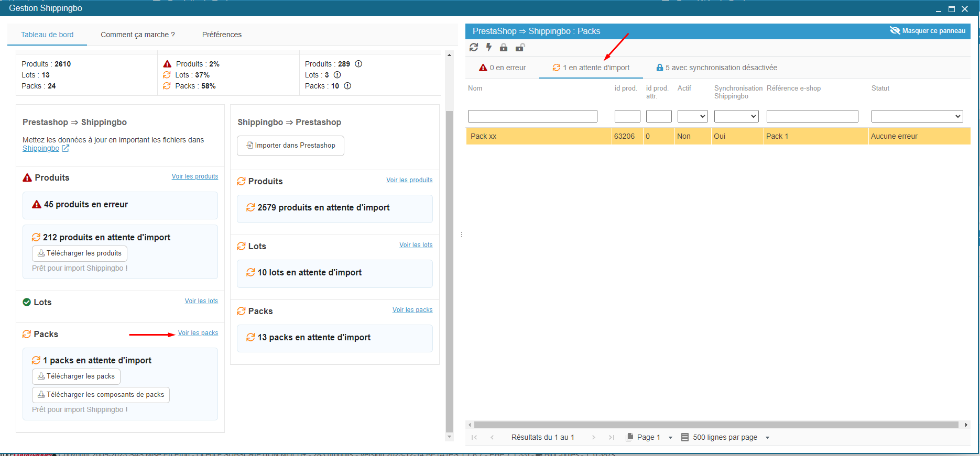Click Résultats du 1 au 1 text
Screen dimensions: 980x456
click(x=542, y=437)
